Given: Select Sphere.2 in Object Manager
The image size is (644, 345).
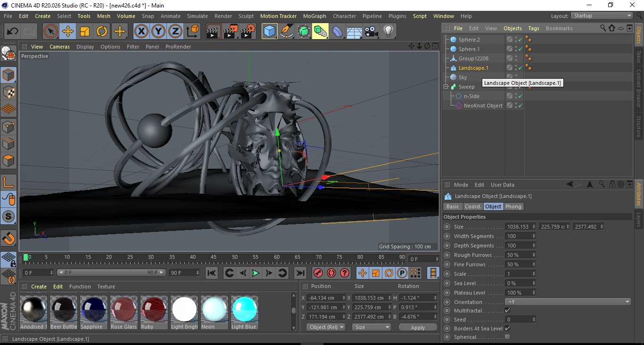Looking at the screenshot, I should 469,40.
